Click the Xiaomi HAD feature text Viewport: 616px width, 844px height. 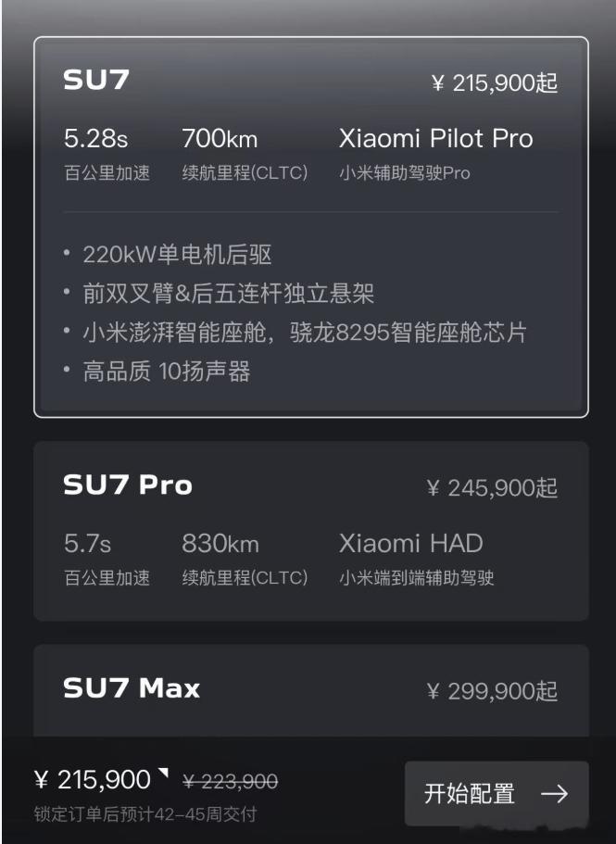tap(411, 543)
